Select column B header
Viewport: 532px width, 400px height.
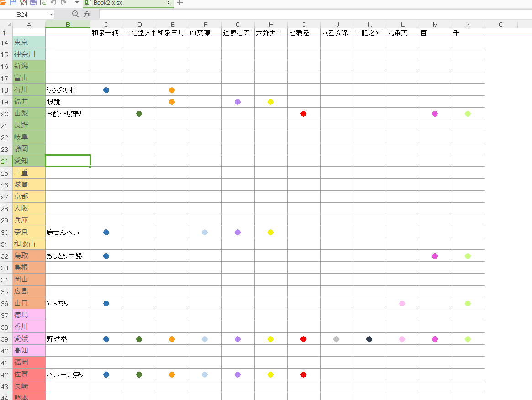pyautogui.click(x=68, y=25)
